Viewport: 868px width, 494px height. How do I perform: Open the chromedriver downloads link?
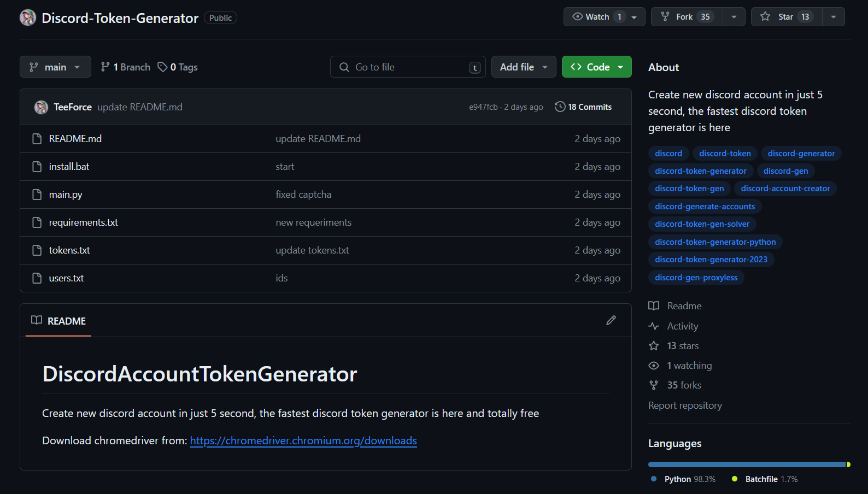(x=303, y=440)
